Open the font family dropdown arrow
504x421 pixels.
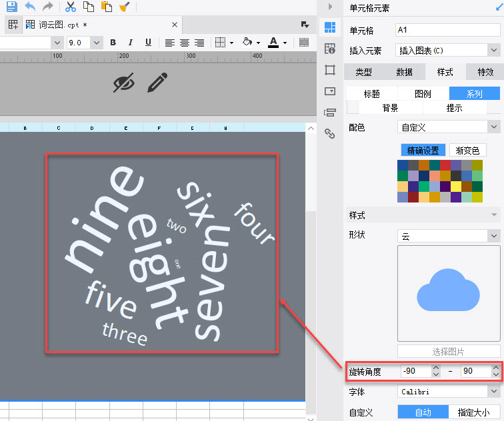57,43
